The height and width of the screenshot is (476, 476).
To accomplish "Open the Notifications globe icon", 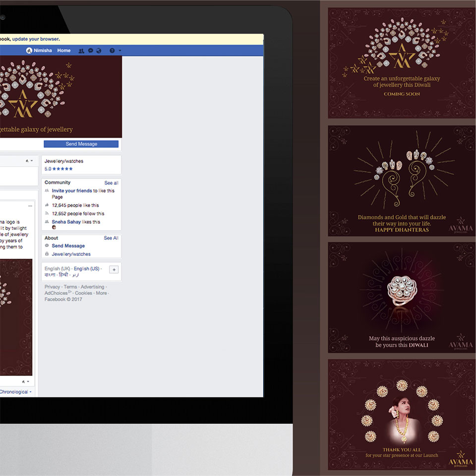I will point(98,50).
